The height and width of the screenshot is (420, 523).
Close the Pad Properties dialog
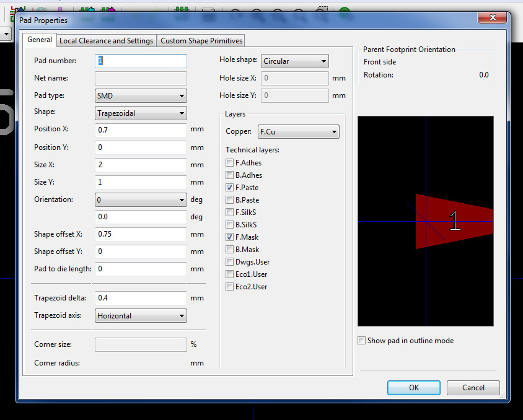click(492, 17)
